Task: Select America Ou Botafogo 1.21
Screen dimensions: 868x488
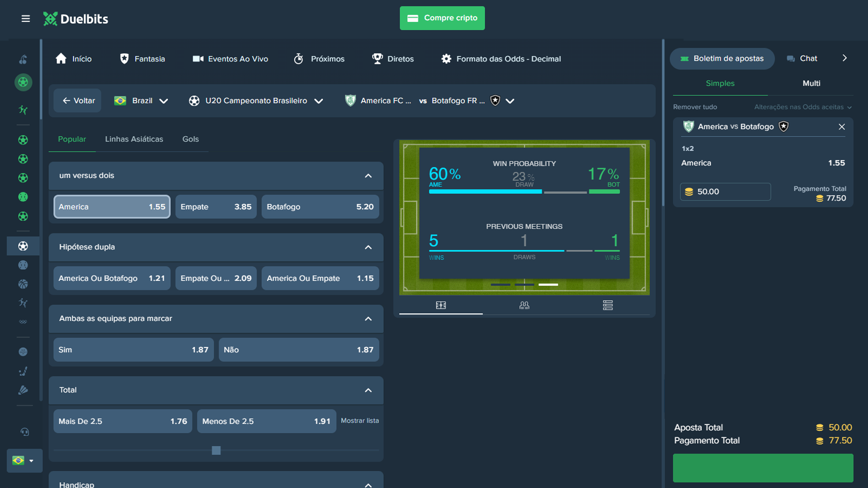Action: point(112,278)
